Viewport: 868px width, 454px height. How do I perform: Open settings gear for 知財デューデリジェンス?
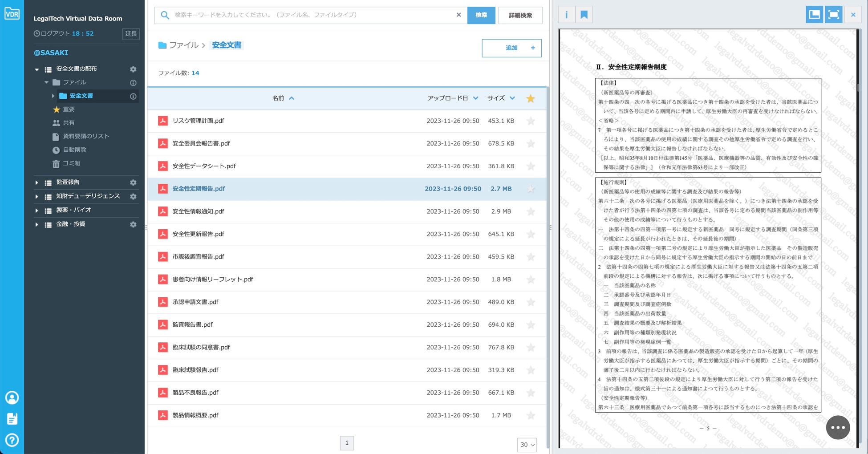tap(133, 196)
